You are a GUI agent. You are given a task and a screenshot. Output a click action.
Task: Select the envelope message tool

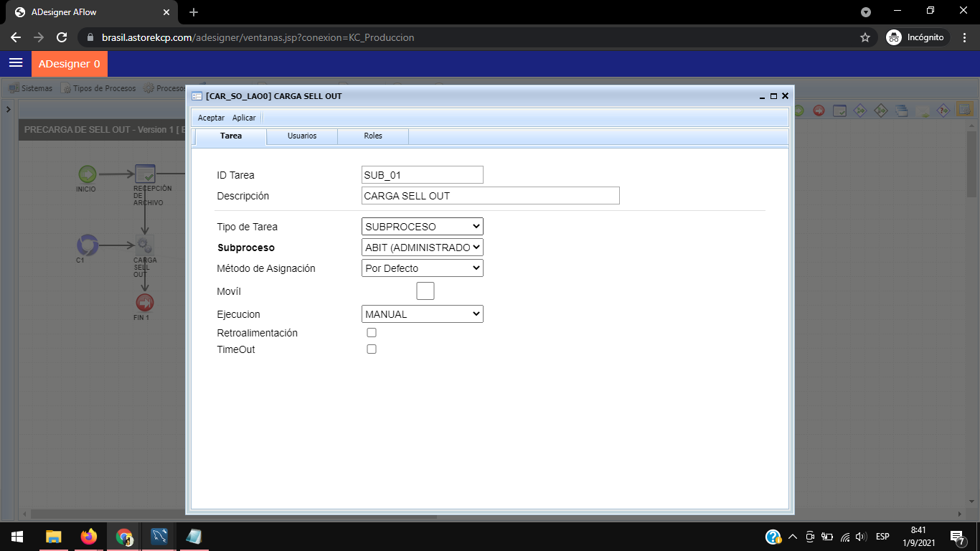click(923, 110)
